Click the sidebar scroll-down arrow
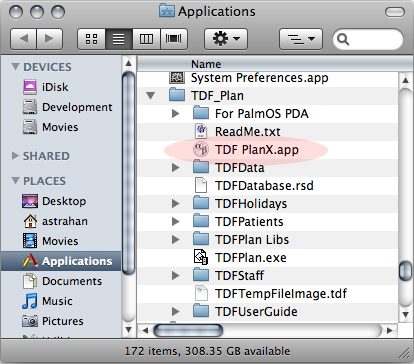The height and width of the screenshot is (364, 414). pos(128,330)
